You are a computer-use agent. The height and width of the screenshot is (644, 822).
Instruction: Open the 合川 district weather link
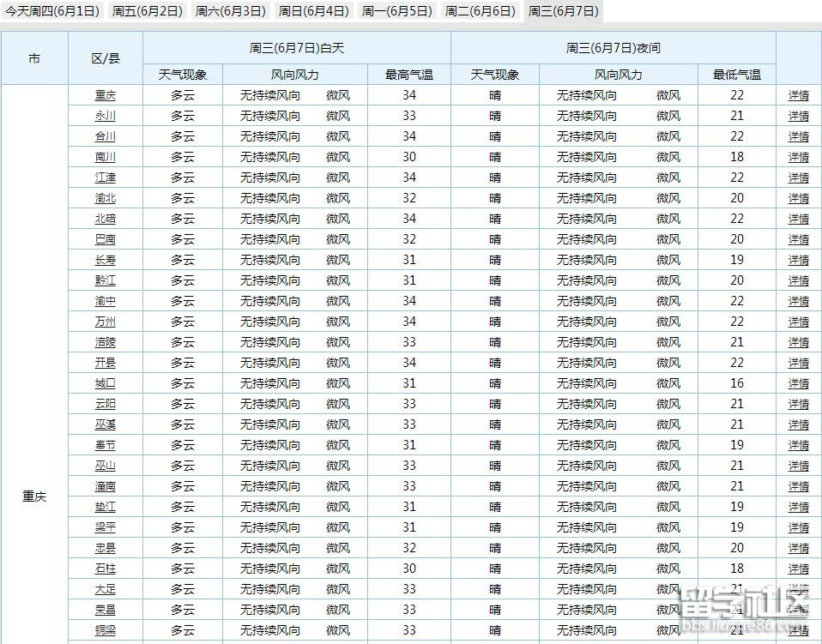pyautogui.click(x=106, y=136)
